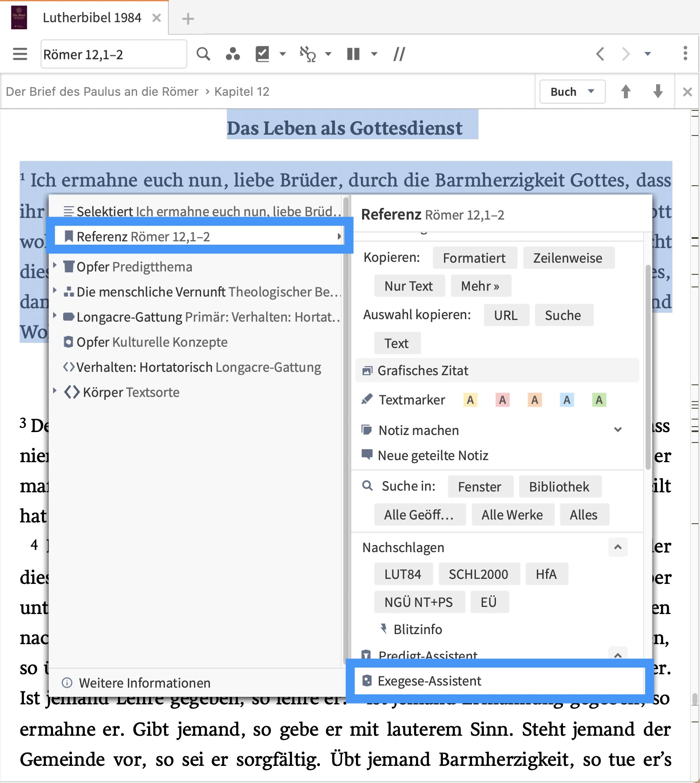
Task: Apply green Textmarker swatch
Action: click(599, 400)
